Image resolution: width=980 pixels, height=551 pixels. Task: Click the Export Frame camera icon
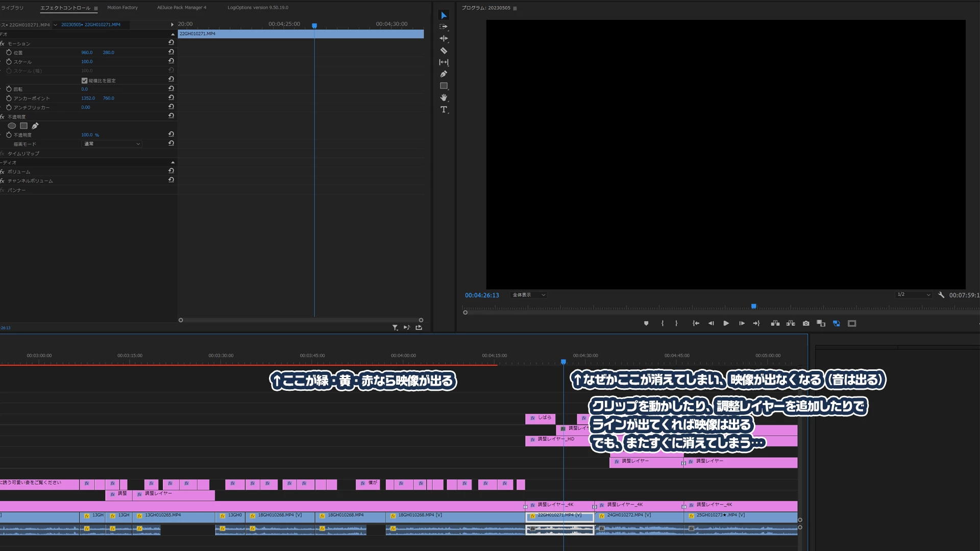coord(806,323)
